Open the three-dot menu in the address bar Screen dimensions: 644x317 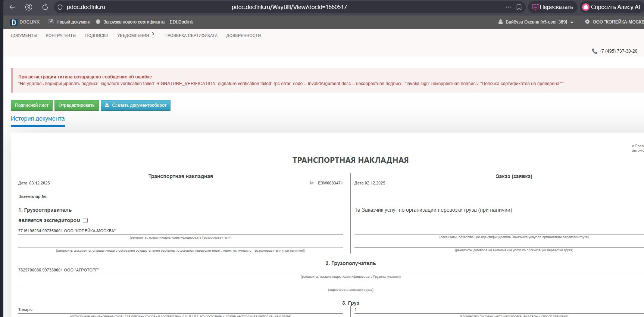coord(509,7)
